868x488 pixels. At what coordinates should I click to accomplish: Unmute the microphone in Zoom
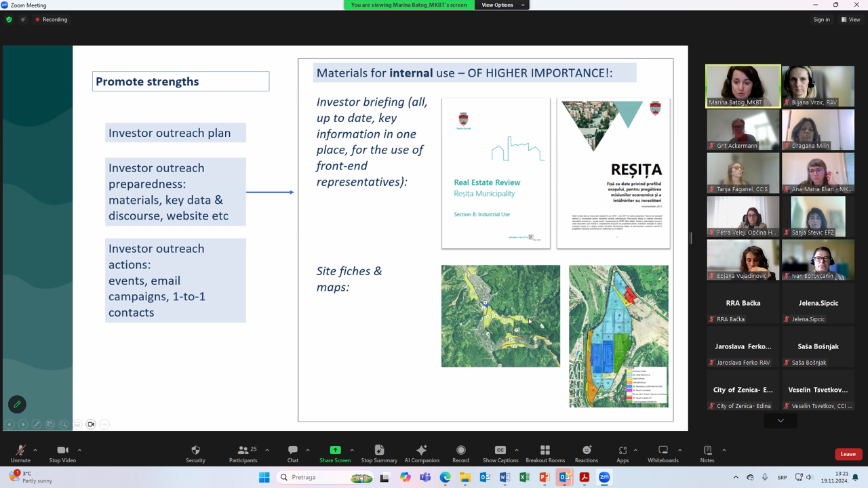click(x=20, y=453)
